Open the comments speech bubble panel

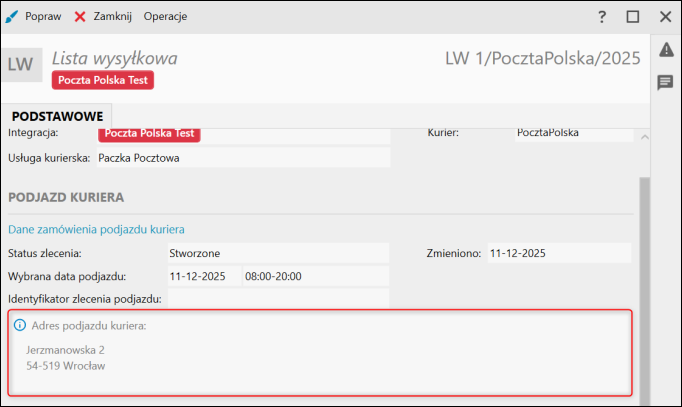point(665,82)
